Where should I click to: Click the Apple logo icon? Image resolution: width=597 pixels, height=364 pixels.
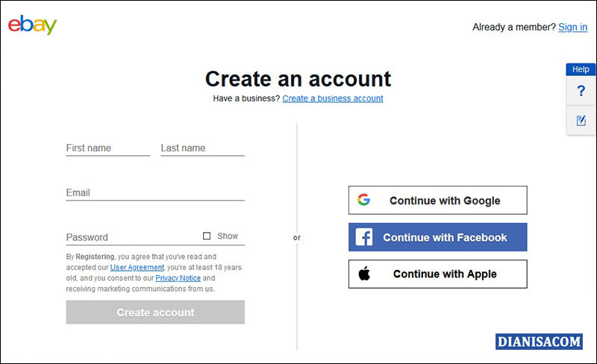coord(364,274)
